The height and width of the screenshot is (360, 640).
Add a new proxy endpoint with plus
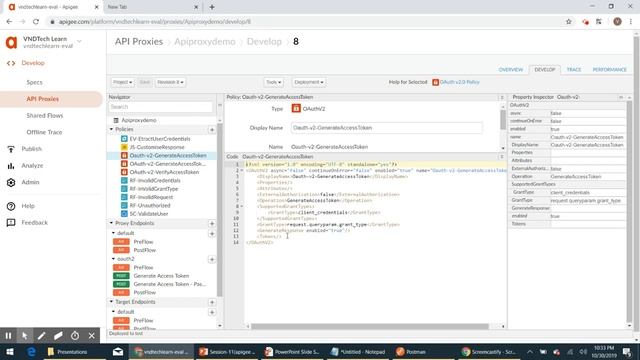212,223
